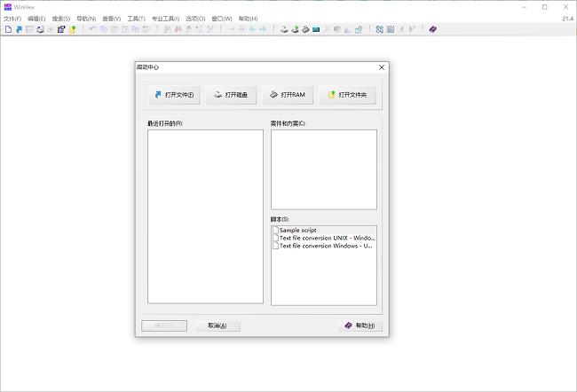577x392 pixels.
Task: Select Text file conversion Windows script
Action: click(325, 246)
